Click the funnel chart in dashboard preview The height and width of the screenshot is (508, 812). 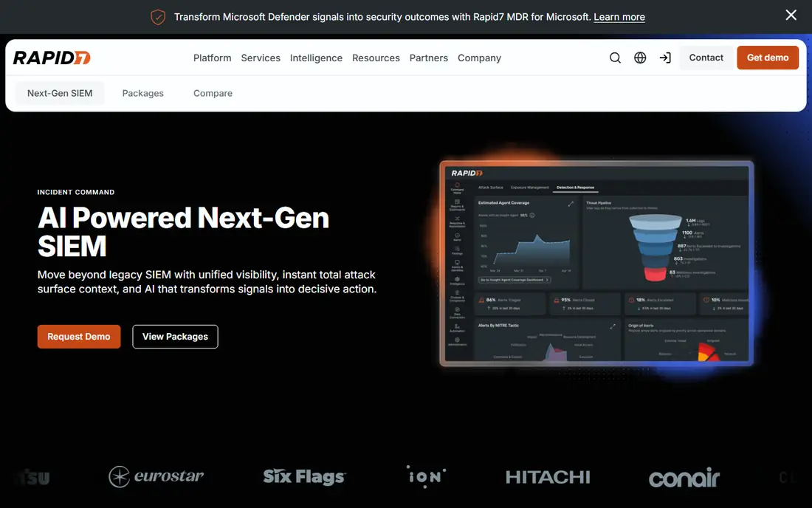pyautogui.click(x=655, y=247)
